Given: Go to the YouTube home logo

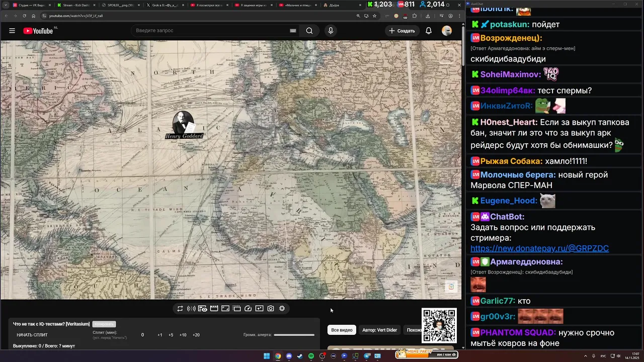Looking at the screenshot, I should 38,31.
